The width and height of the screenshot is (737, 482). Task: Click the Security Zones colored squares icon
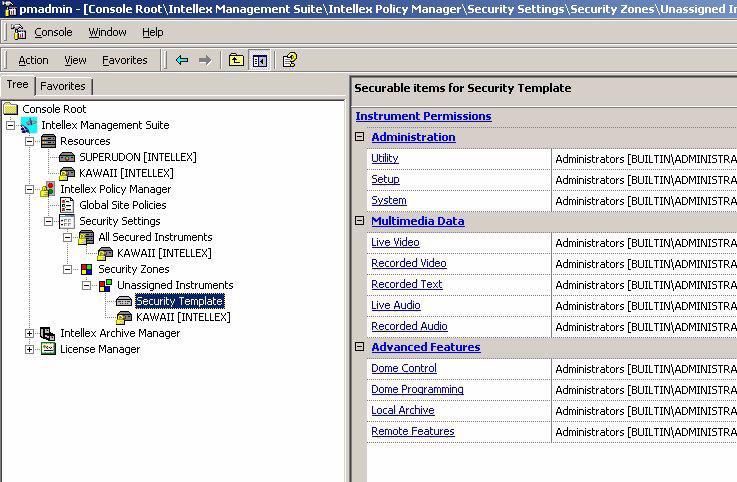(x=86, y=269)
